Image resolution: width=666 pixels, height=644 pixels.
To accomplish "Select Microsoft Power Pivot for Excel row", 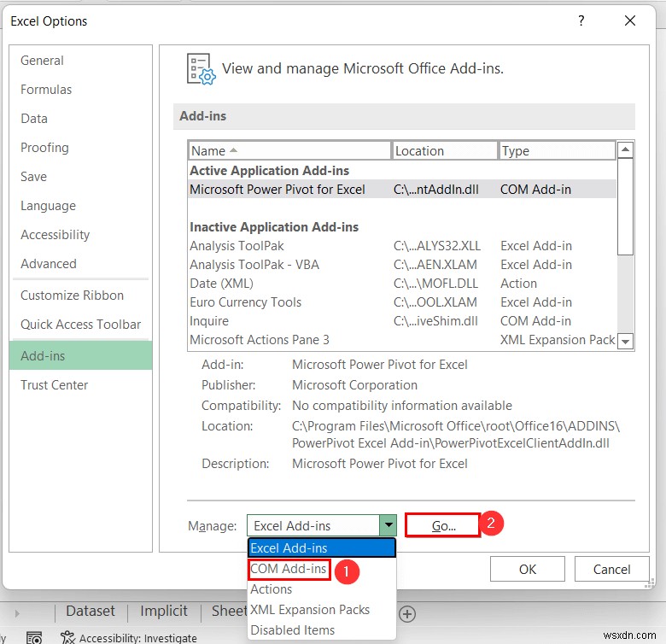I will (x=402, y=190).
